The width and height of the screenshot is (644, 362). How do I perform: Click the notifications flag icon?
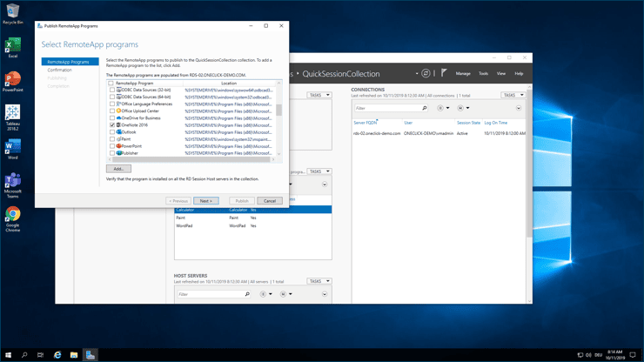pos(444,74)
